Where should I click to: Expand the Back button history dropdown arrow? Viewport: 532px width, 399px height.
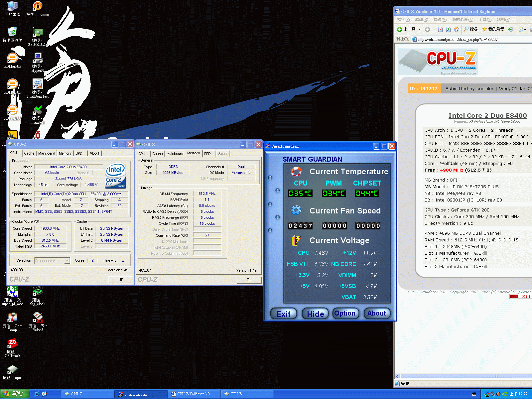(x=420, y=29)
